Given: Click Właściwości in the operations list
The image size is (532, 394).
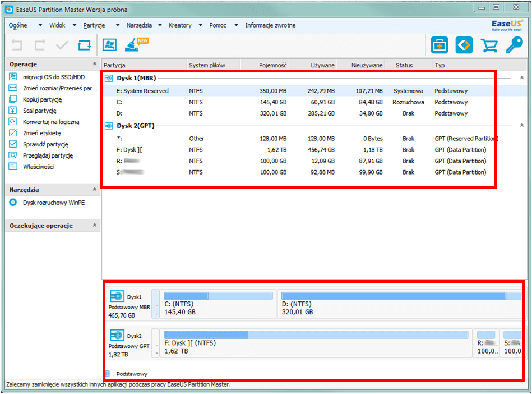Looking at the screenshot, I should click(38, 167).
